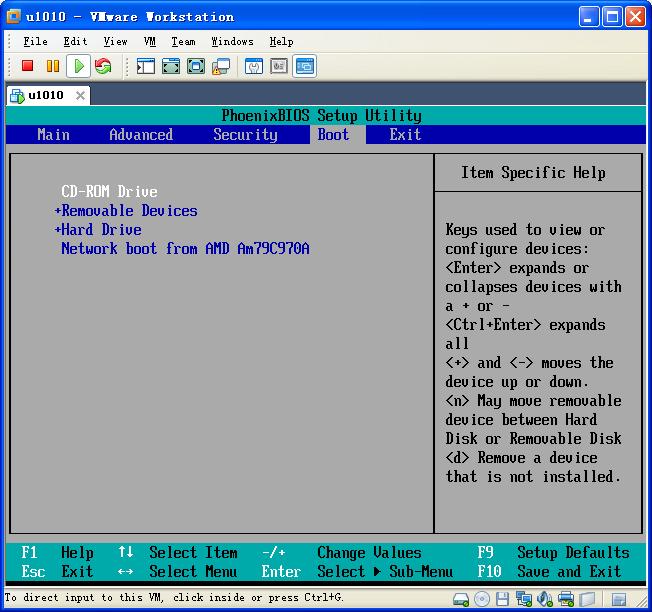Click the Change Values hint text
The image size is (652, 612).
click(369, 553)
